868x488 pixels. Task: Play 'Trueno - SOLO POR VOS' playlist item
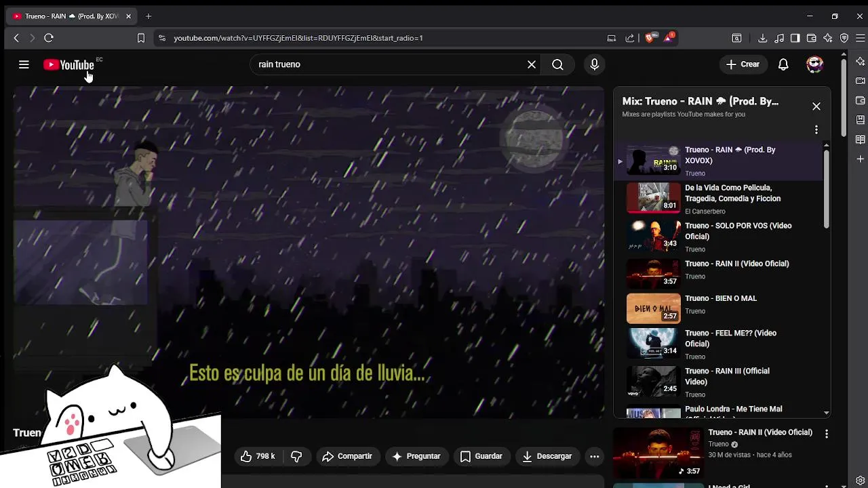click(x=717, y=237)
